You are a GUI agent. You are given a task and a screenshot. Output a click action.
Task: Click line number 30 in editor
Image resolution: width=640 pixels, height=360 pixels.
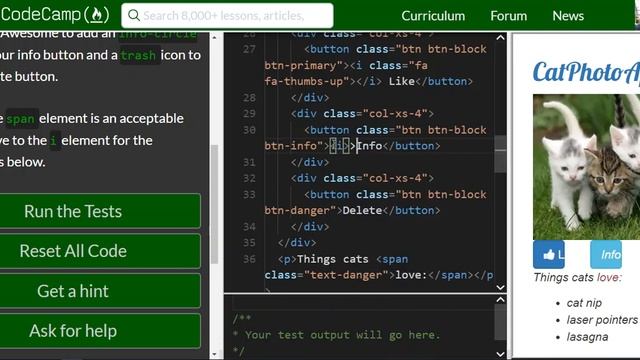tap(249, 130)
